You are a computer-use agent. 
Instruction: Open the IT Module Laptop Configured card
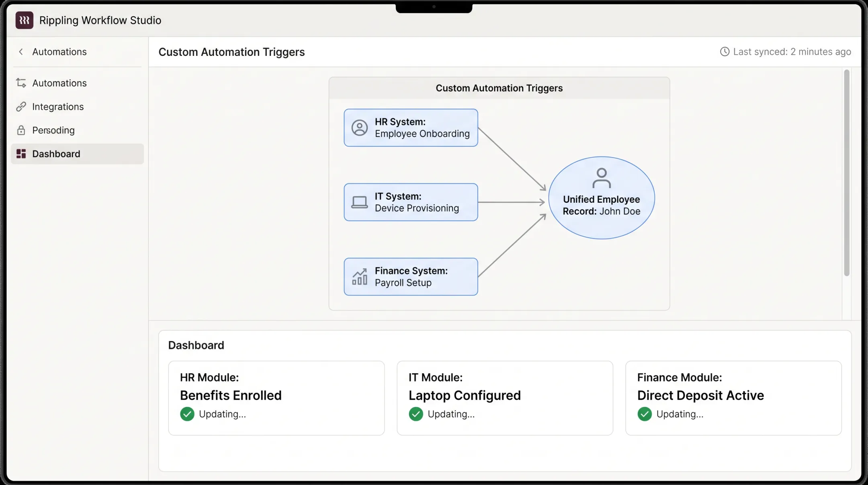pos(505,398)
